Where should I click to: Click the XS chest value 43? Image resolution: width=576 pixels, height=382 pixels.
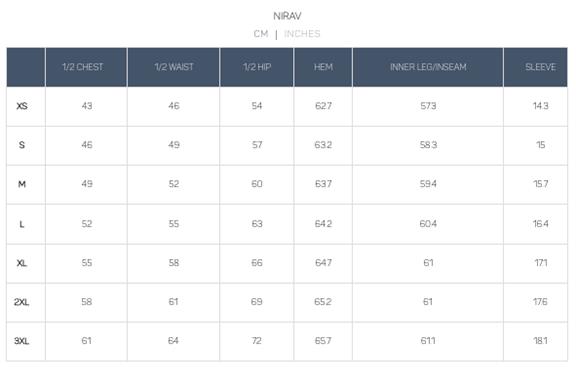pos(87,106)
